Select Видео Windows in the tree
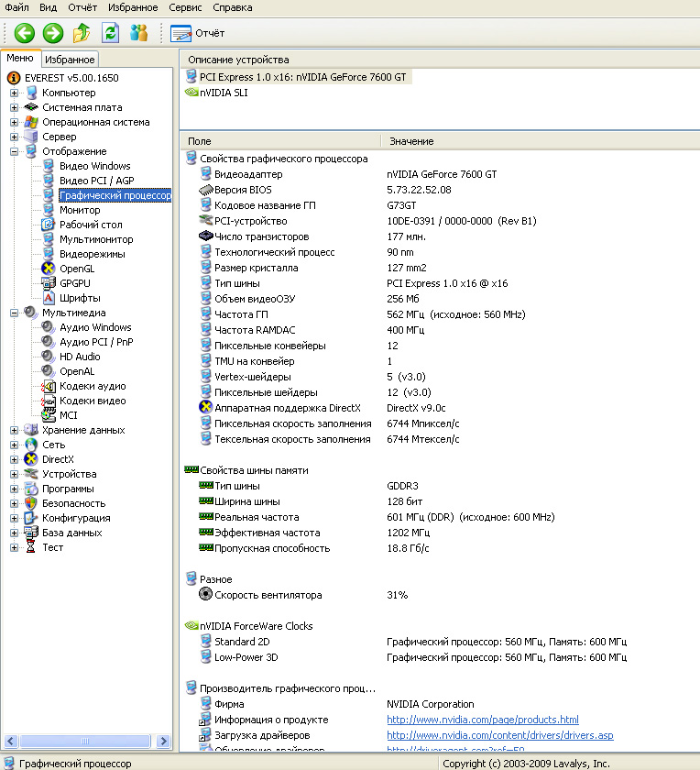Image resolution: width=700 pixels, height=770 pixels. pyautogui.click(x=94, y=166)
